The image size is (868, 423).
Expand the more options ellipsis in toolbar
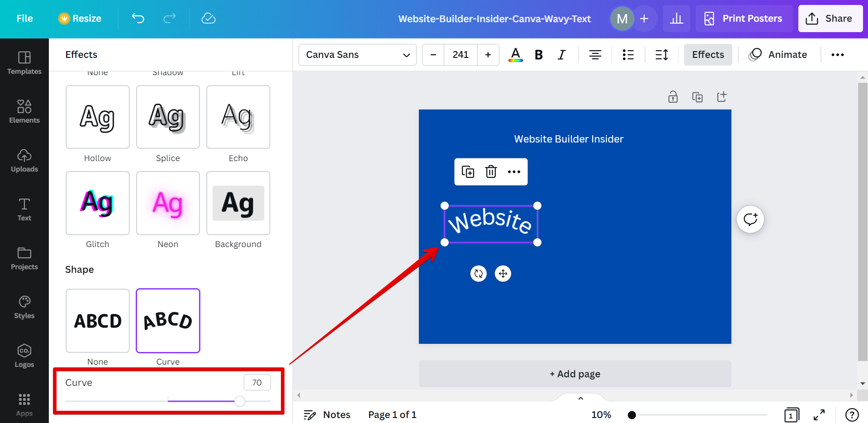[x=837, y=55]
